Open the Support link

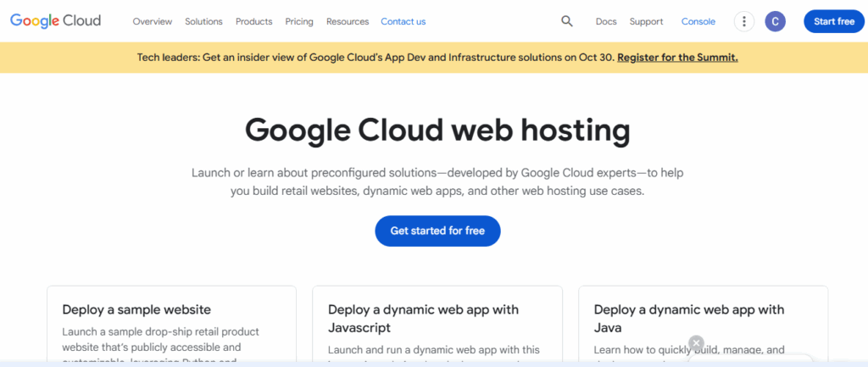[646, 21]
